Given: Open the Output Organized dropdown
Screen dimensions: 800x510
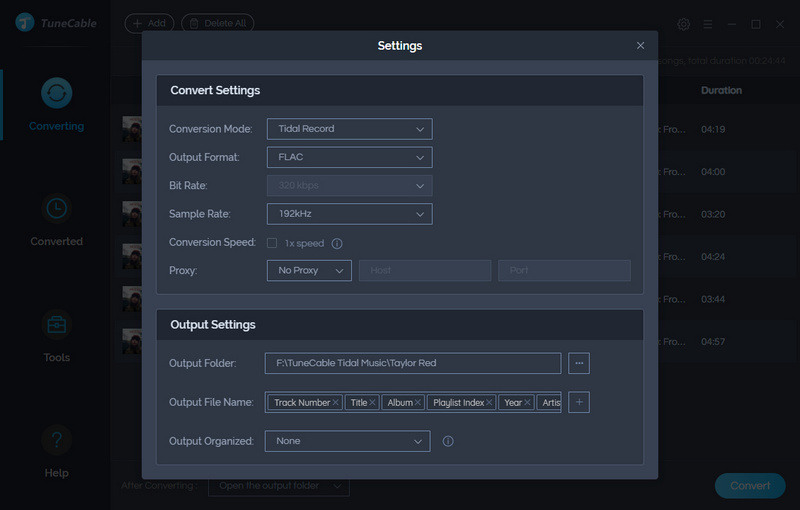Looking at the screenshot, I should [347, 441].
